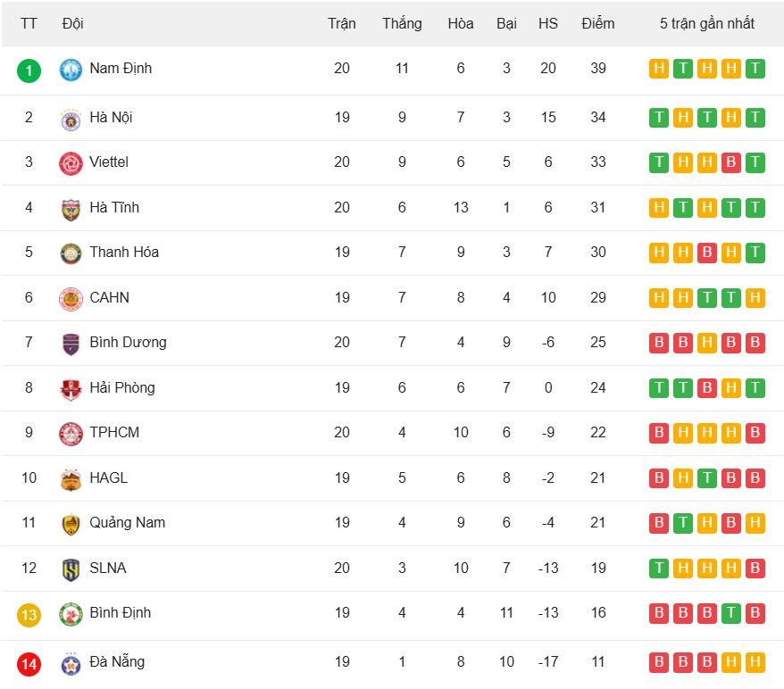Viewport: 784px width, 689px height.
Task: Click the Nam Định club logo
Action: click(x=71, y=70)
